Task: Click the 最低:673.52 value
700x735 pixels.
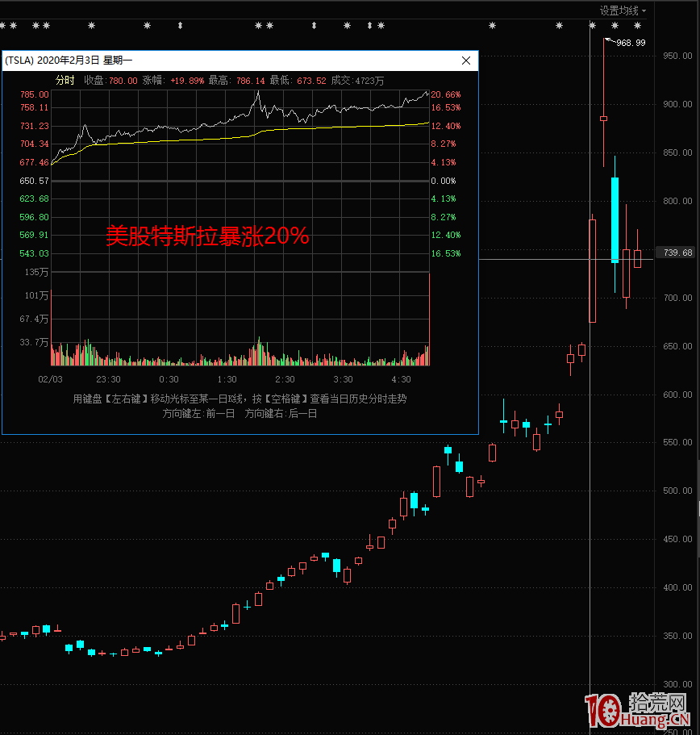Action: point(298,81)
